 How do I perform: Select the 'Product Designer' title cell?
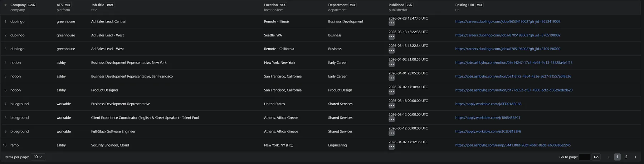tap(104, 90)
